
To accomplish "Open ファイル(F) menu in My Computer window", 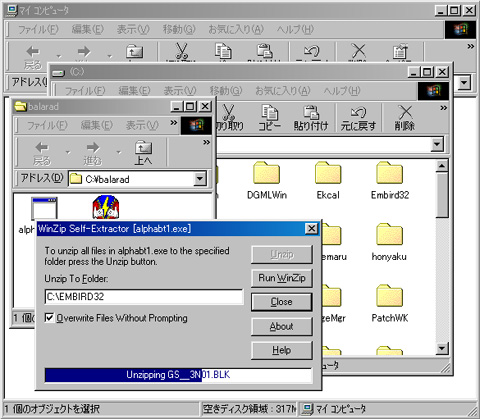I will pyautogui.click(x=38, y=29).
